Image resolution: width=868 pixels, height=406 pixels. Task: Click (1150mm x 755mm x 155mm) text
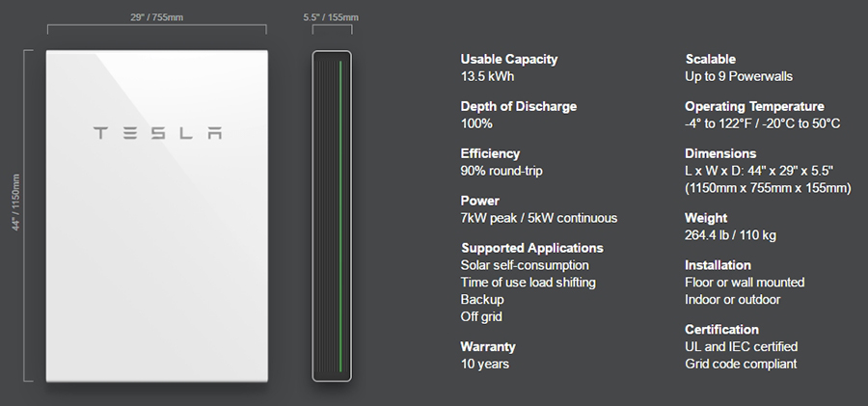(x=768, y=188)
